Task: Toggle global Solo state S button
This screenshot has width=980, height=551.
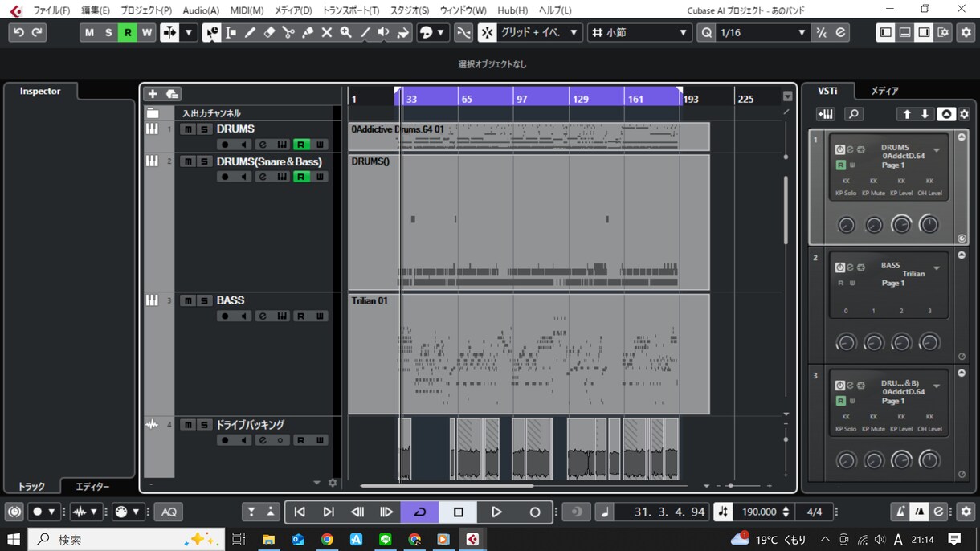Action: coord(108,32)
